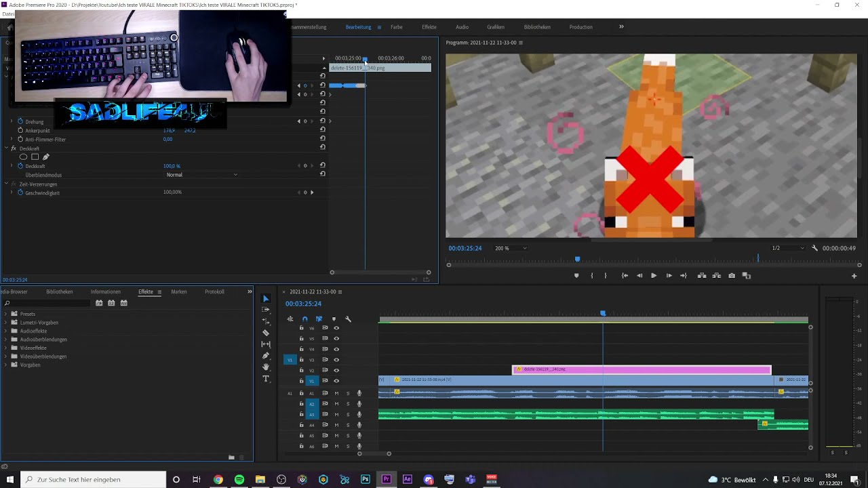Viewport: 868px width, 488px height.
Task: Export frame with camera icon
Action: 732,276
